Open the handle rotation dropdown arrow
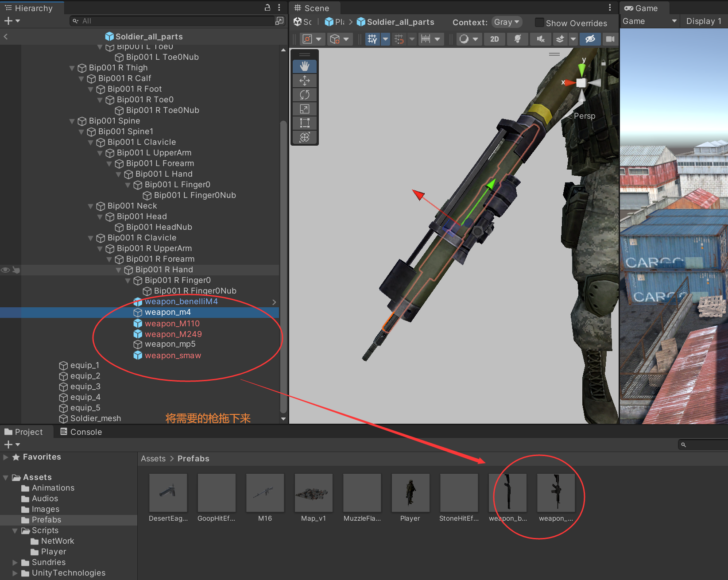 click(346, 39)
